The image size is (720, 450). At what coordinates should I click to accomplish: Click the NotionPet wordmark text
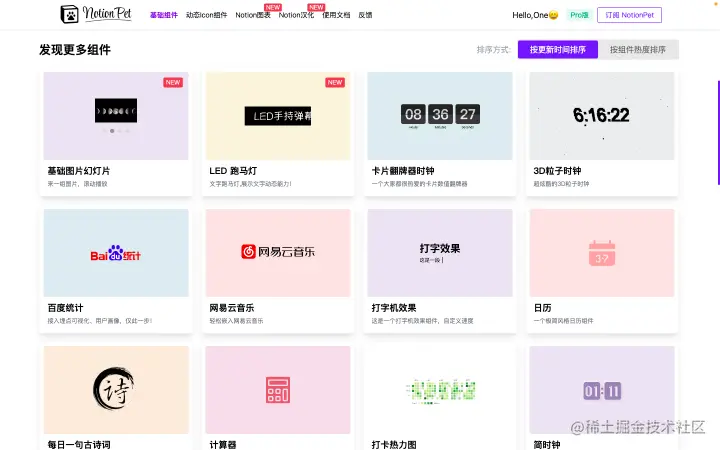[x=107, y=13]
